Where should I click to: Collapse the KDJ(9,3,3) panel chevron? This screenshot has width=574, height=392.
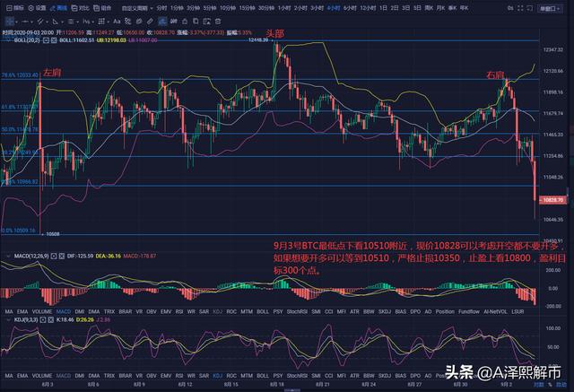click(8, 319)
